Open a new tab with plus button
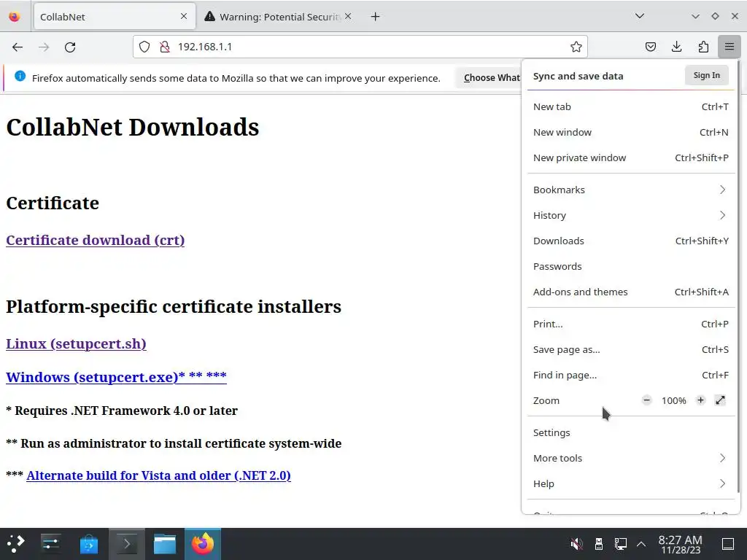 point(376,17)
